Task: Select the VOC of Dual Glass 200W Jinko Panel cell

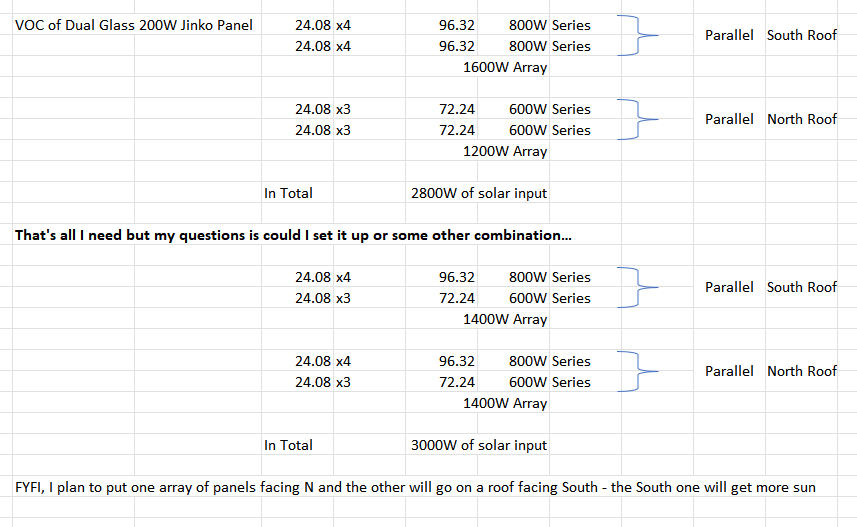Action: [x=134, y=25]
